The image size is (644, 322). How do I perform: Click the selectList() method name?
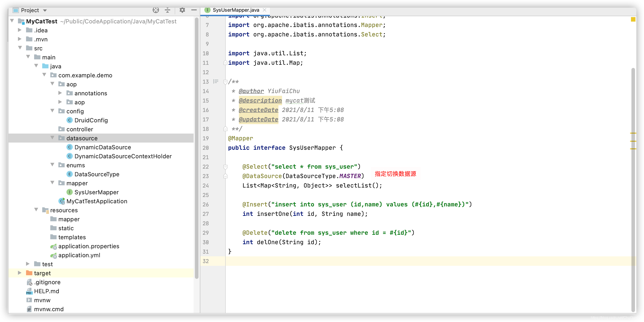(353, 186)
